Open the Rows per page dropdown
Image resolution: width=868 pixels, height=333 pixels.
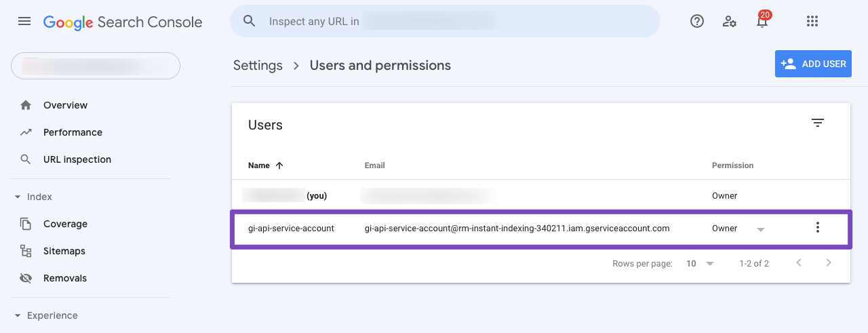(701, 264)
